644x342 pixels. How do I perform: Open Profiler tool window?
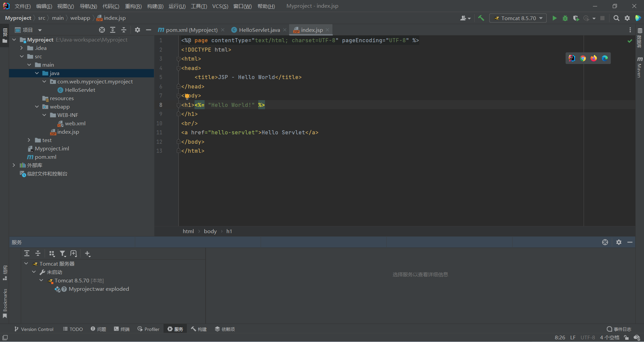[148, 329]
